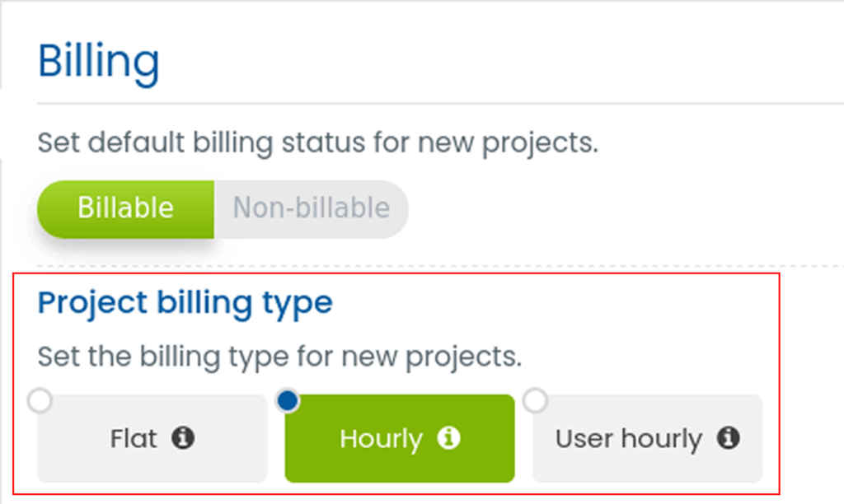Switch default billing status to Billable

(x=125, y=208)
